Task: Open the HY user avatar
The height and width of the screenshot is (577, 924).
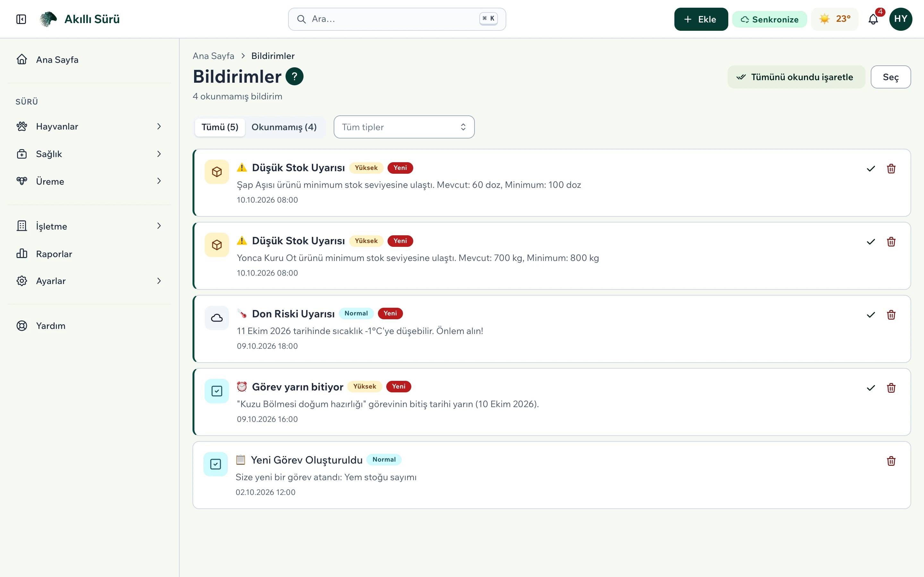Action: (x=900, y=19)
